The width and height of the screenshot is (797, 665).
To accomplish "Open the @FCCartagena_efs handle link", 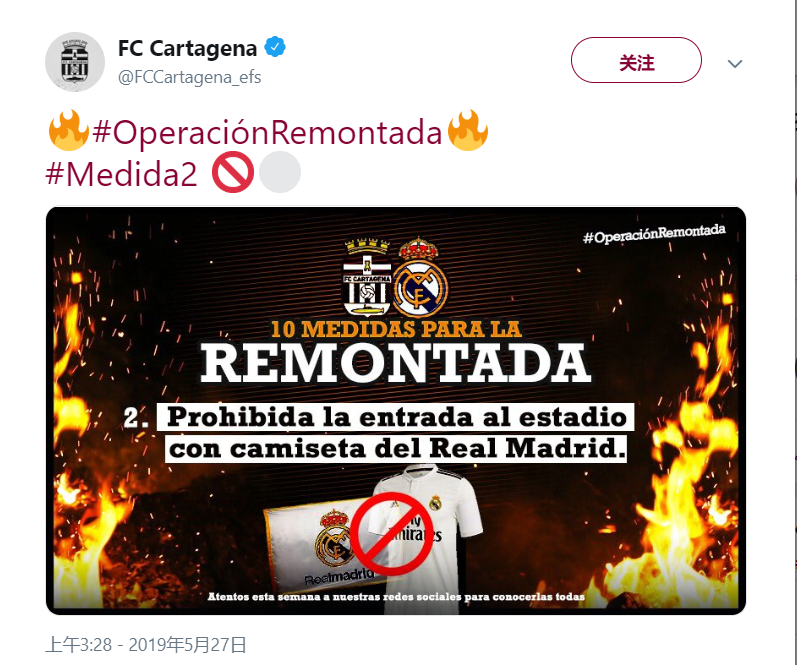I will pyautogui.click(x=190, y=77).
